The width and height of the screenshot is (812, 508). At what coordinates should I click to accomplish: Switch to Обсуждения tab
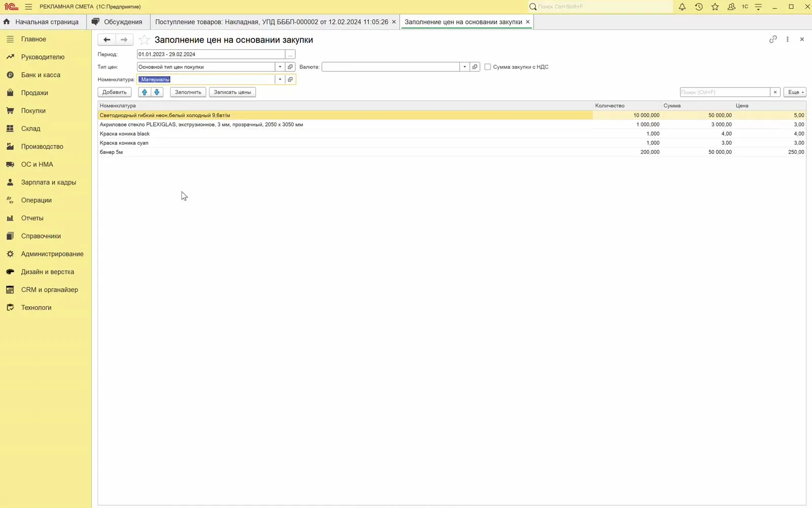117,22
